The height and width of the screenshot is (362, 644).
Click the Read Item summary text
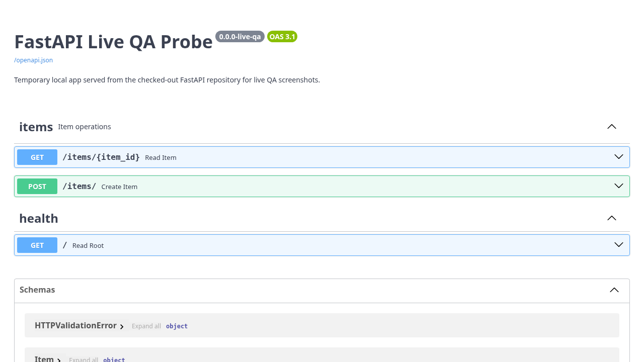coord(160,157)
